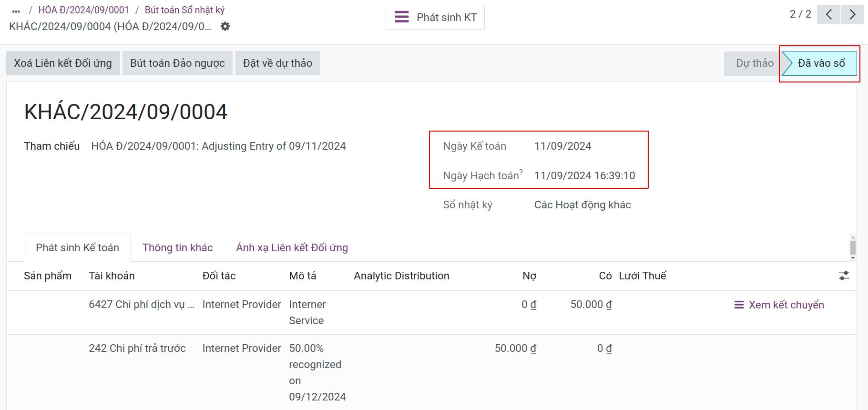Open Bút toán Sổ nhật ký breadcrumb link

click(x=184, y=10)
